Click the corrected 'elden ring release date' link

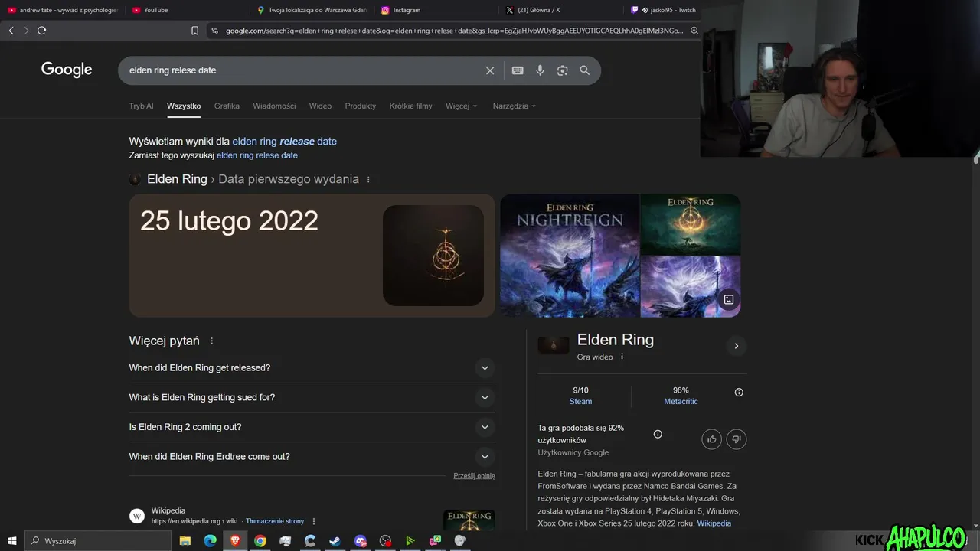point(284,142)
